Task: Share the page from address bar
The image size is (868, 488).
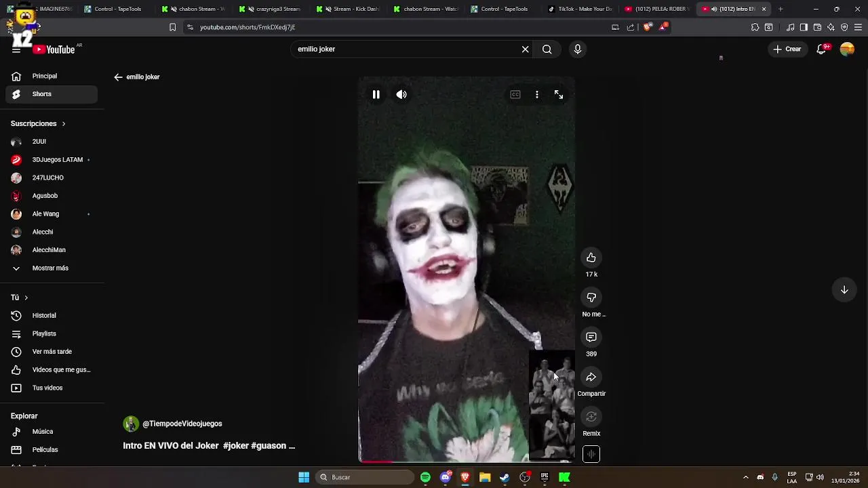Action: click(x=631, y=27)
